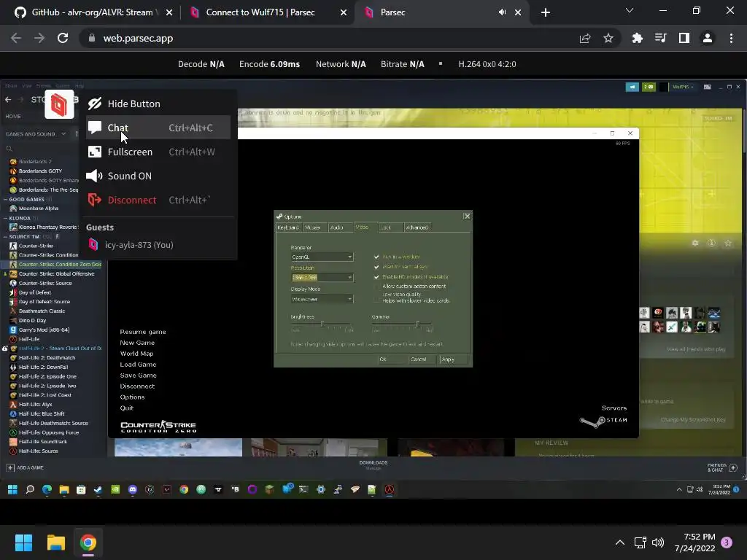Adjust the Gamma slider handle
Image resolution: width=747 pixels, height=560 pixels.
(418, 324)
